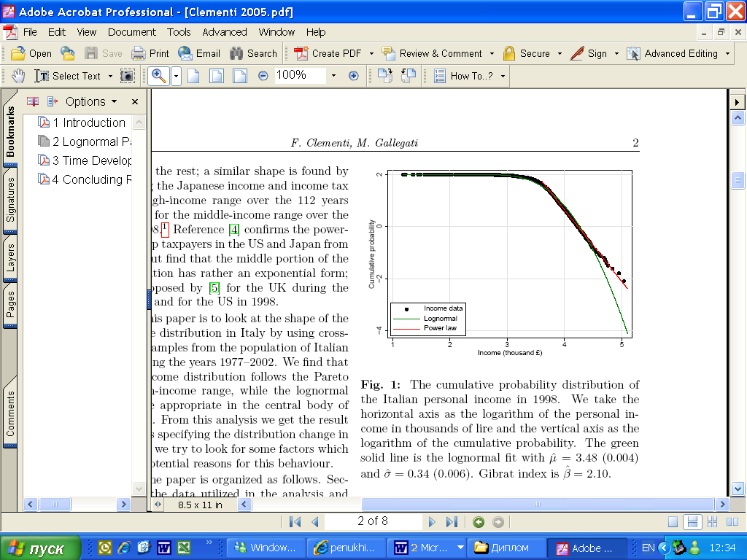
Task: Open the zoom percentage dropdown
Action: pos(333,75)
